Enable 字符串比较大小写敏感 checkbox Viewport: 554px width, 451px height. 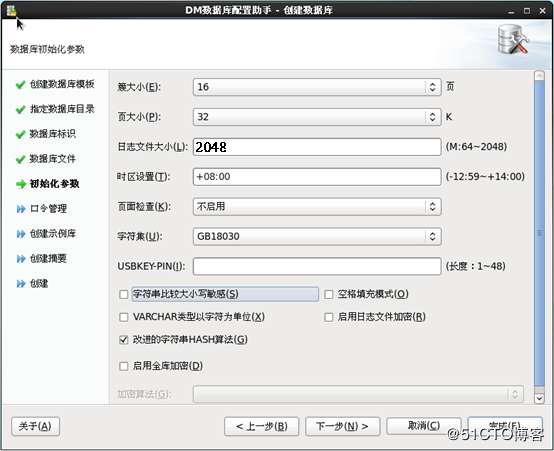(124, 294)
